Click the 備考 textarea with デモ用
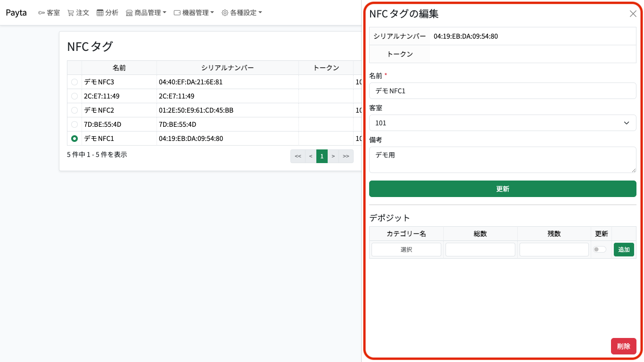 click(503, 160)
